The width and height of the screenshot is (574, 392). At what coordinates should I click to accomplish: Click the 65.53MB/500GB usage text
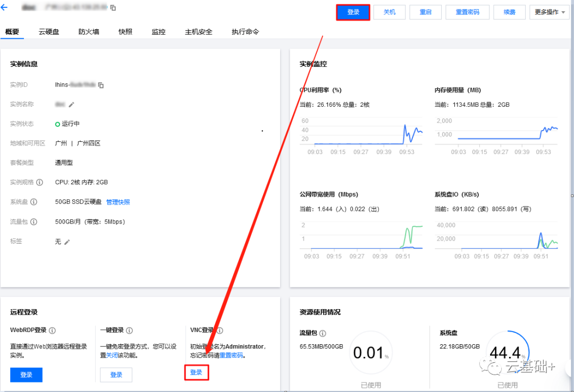[x=322, y=347]
